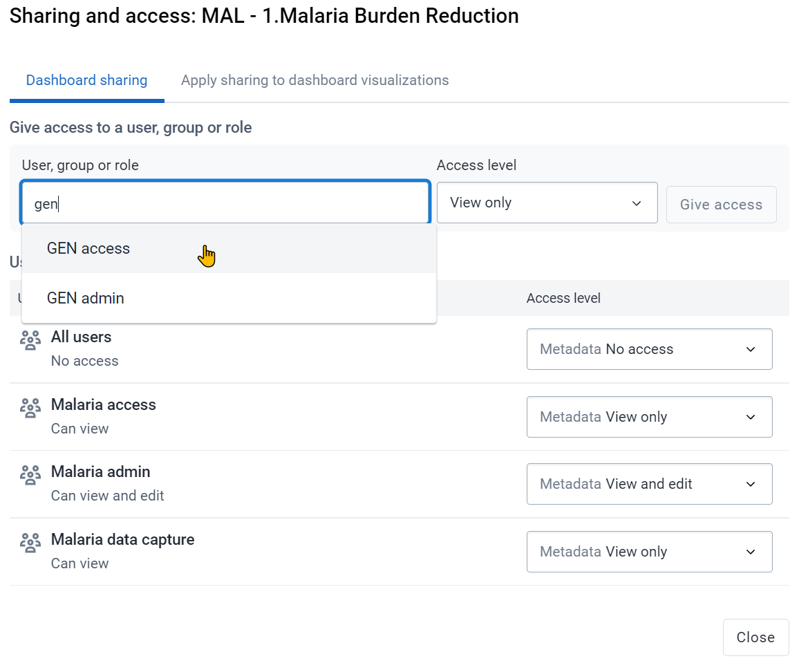Click the All users row name
This screenshot has height=672, width=799.
click(81, 337)
